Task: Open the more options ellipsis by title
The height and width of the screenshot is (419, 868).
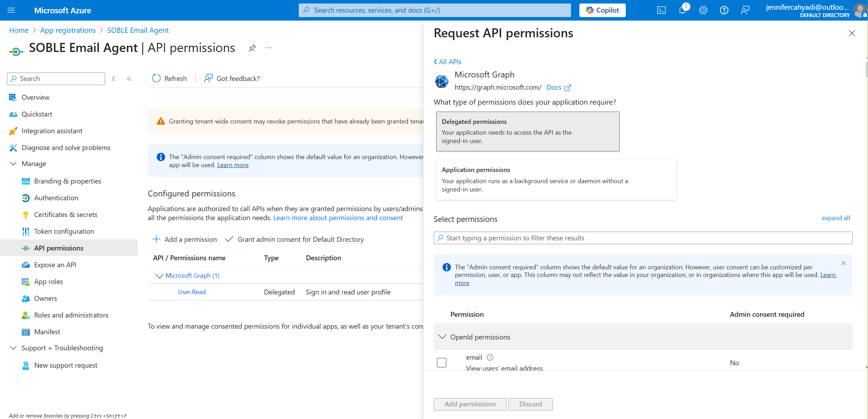Action: click(268, 48)
